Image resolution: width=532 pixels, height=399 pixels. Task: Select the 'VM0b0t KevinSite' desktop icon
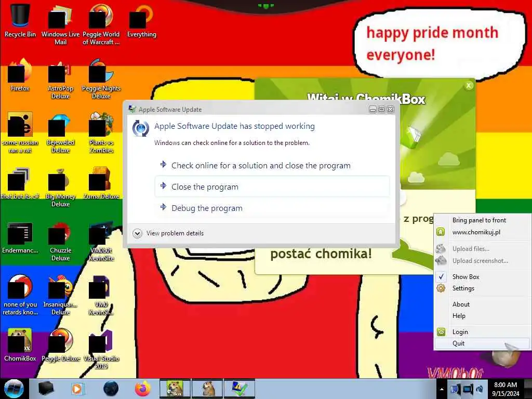tap(101, 242)
